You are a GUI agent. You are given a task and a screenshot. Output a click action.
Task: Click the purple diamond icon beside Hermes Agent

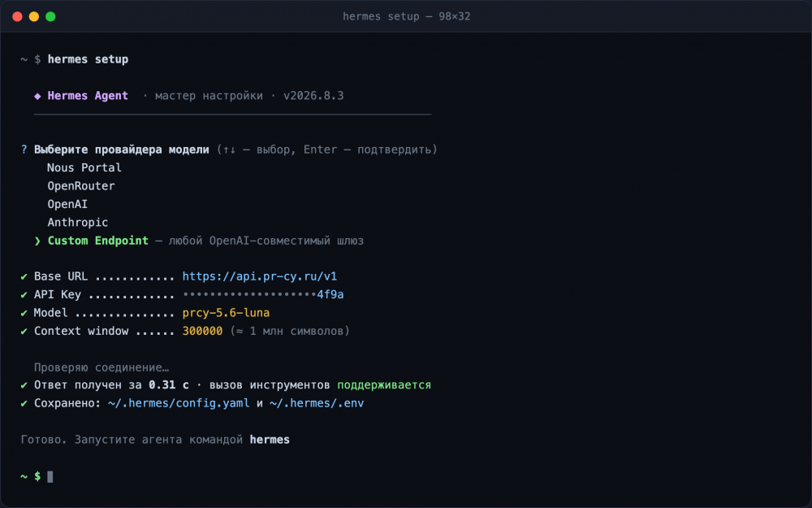[x=37, y=96]
